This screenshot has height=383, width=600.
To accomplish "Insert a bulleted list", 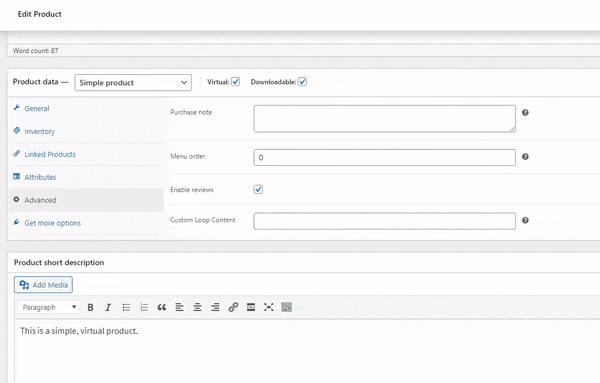I will coord(126,307).
